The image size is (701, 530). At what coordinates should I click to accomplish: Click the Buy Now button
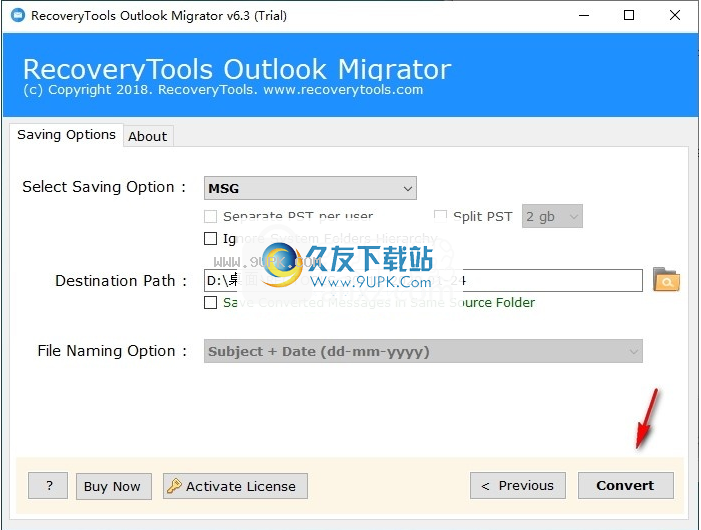(x=114, y=486)
